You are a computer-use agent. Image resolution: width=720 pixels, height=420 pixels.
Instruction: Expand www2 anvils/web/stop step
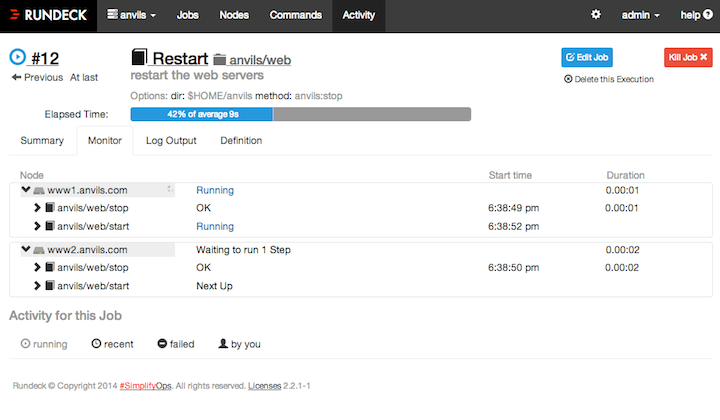37,268
